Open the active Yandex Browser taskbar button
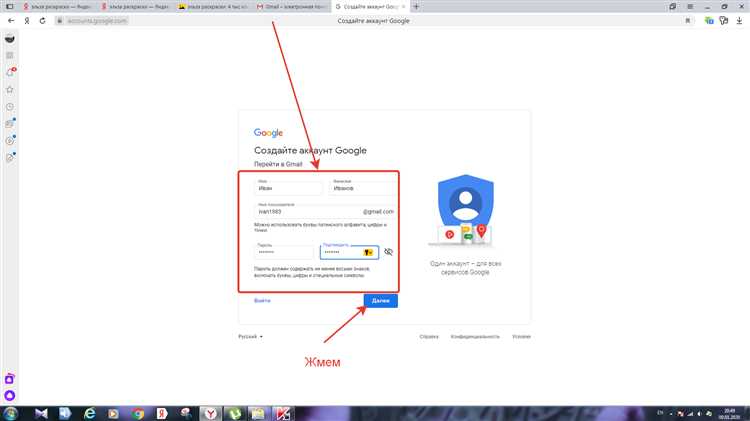The width and height of the screenshot is (750, 421). (x=210, y=413)
